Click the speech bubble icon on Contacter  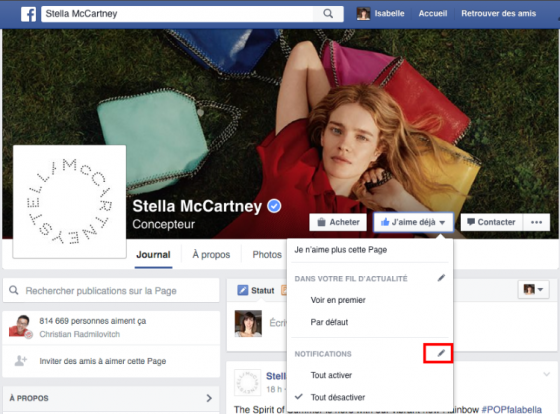pyautogui.click(x=471, y=222)
